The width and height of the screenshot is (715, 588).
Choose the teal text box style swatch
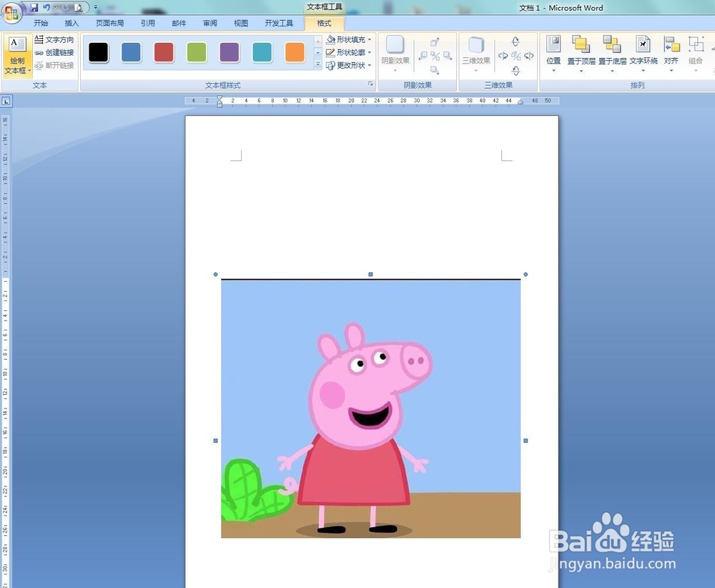click(262, 52)
